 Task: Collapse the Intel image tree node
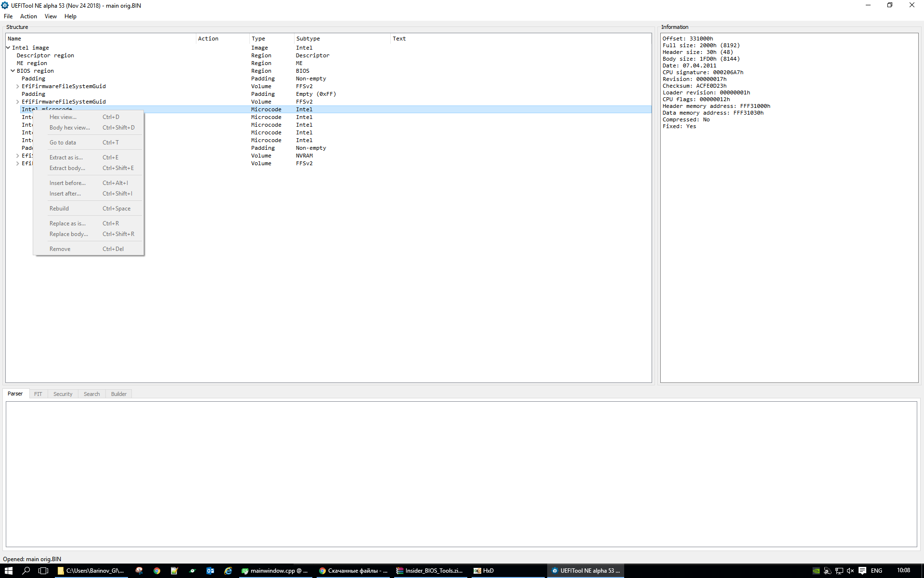[8, 48]
